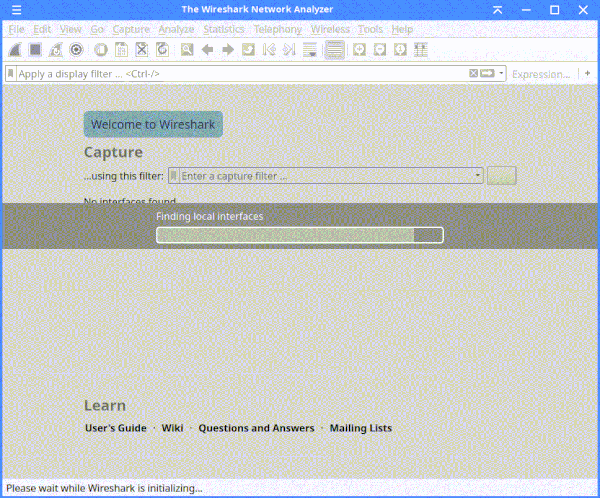600x498 pixels.
Task: Go back in packet history arrow
Action: pyautogui.click(x=207, y=50)
